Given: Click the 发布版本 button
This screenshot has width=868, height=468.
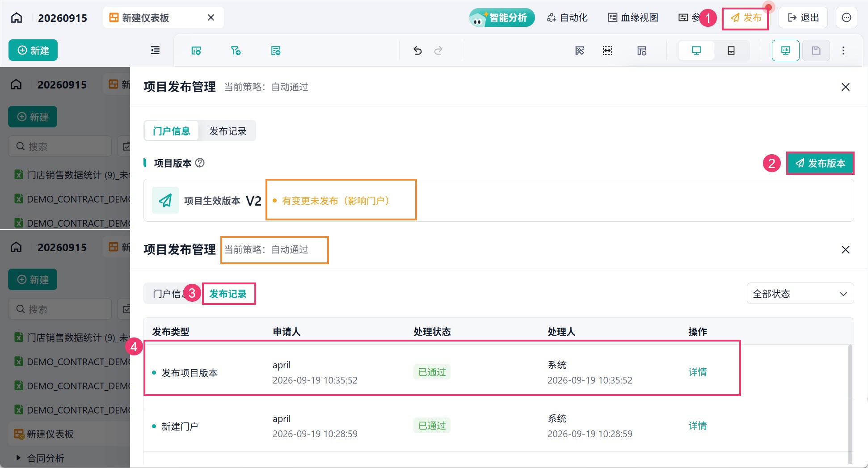Looking at the screenshot, I should (820, 163).
